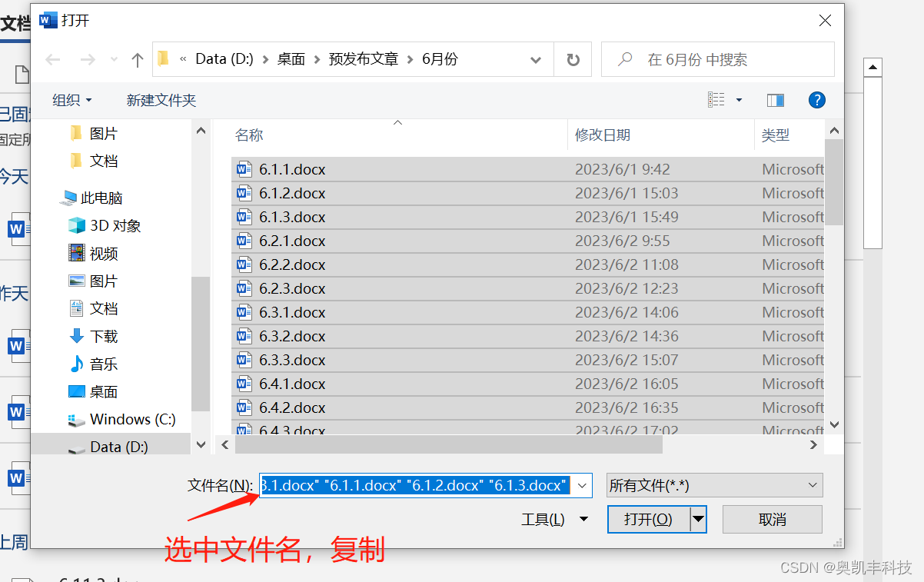Click 桌面 in address breadcrumb

pyautogui.click(x=291, y=59)
